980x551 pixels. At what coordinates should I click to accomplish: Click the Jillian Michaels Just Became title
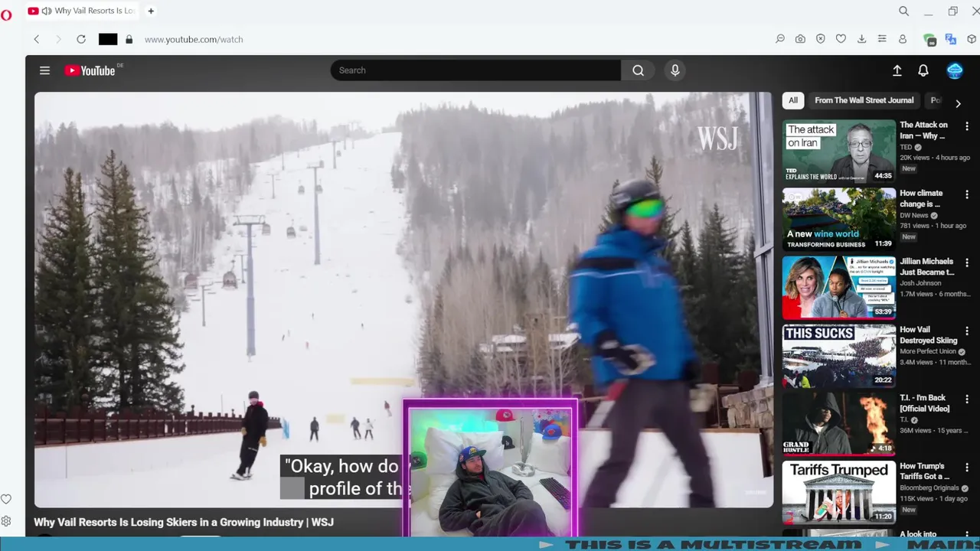(x=927, y=266)
